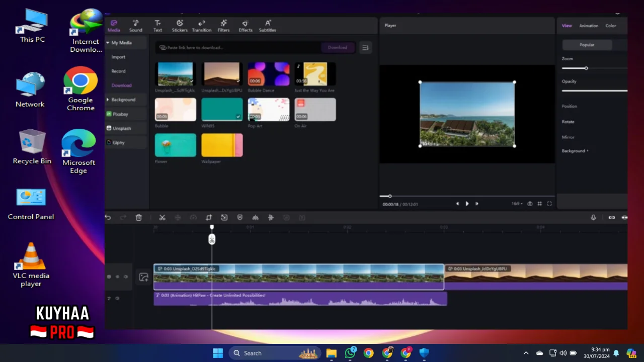
Task: Toggle the timeline link icon
Action: 612,217
